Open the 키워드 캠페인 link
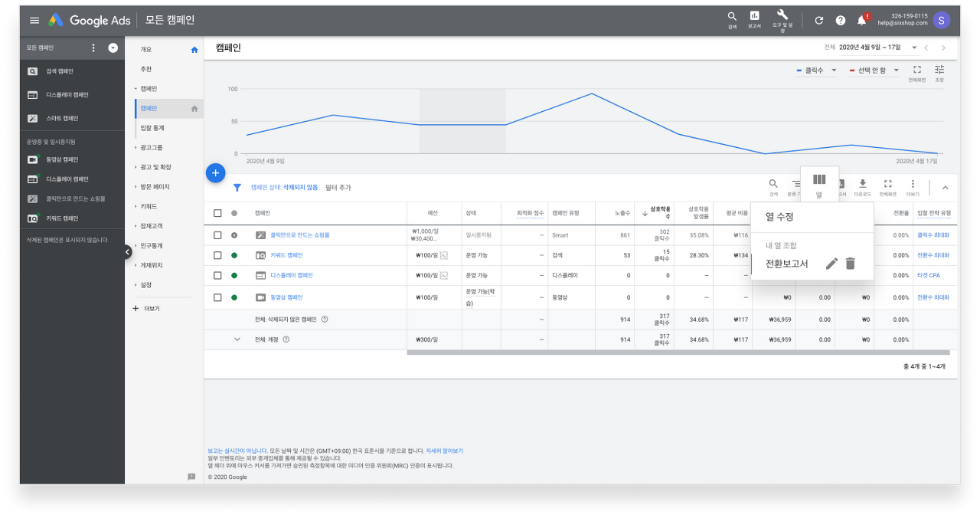Viewport: 980px width, 518px height. pyautogui.click(x=286, y=255)
